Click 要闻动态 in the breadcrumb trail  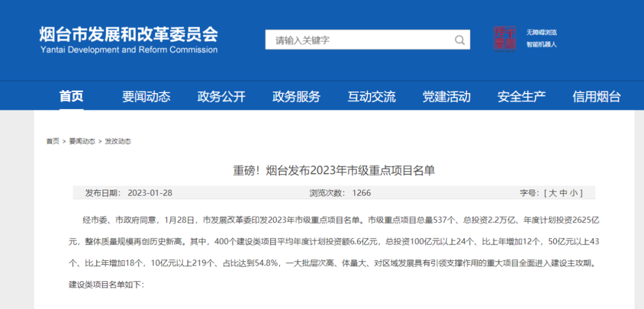(82, 141)
